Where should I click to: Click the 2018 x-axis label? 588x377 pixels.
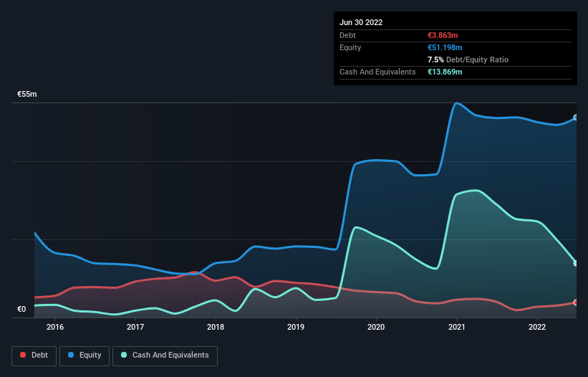point(216,327)
